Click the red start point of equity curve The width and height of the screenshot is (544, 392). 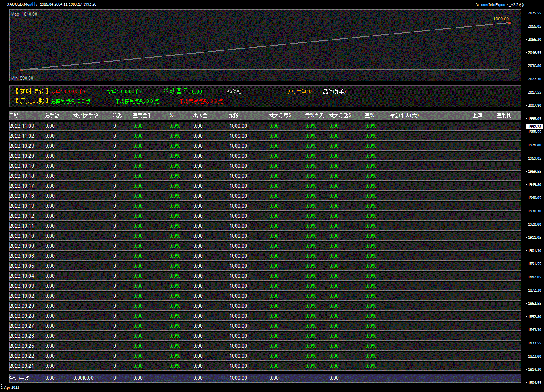point(22,70)
